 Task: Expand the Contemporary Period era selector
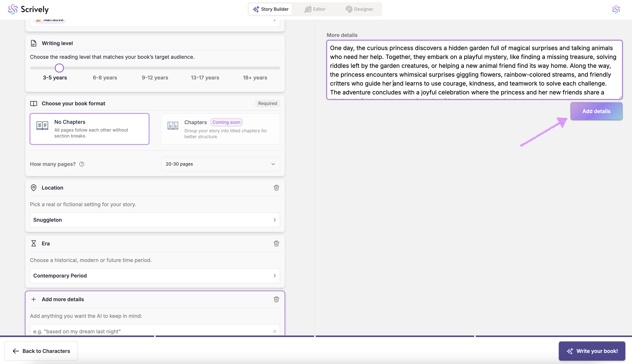(155, 275)
